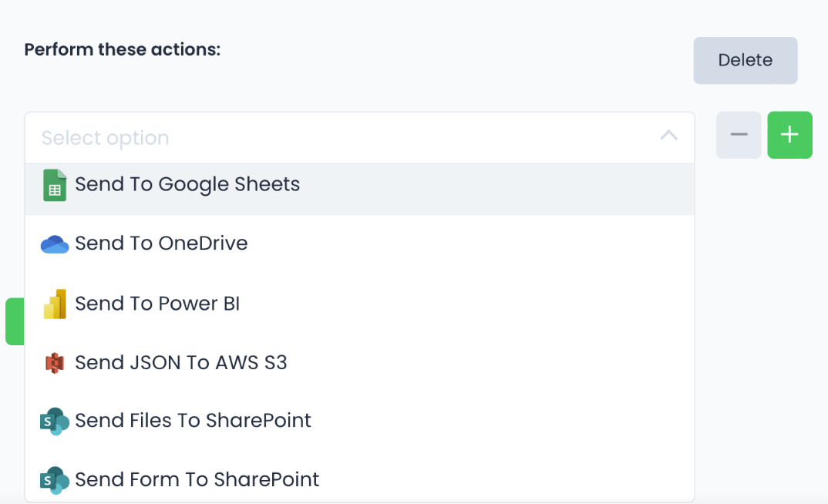The image size is (828, 504).
Task: Click the OneDrive cloud icon
Action: [x=54, y=244]
